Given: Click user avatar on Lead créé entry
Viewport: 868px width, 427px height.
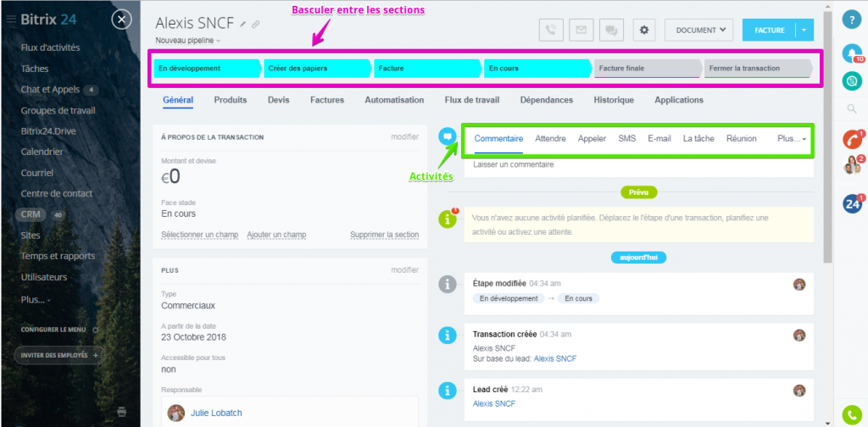Looking at the screenshot, I should [798, 391].
